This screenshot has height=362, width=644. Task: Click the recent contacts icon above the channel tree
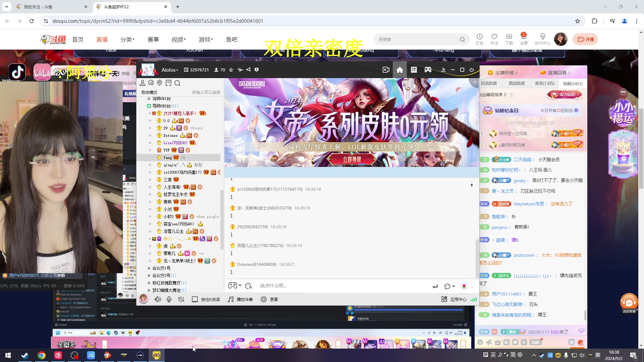[x=151, y=83]
